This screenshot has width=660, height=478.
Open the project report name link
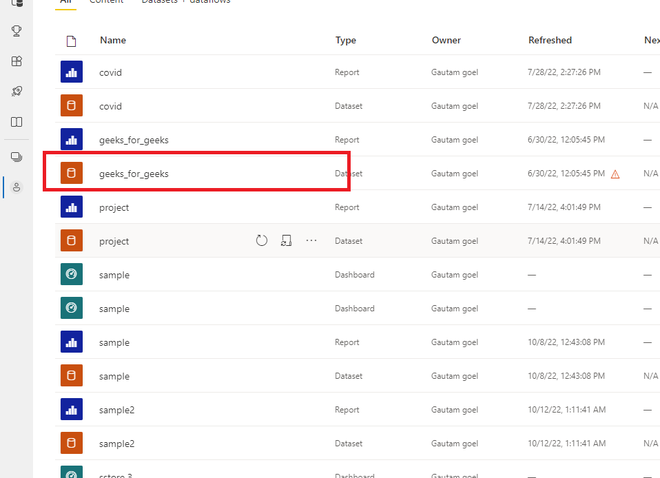click(114, 208)
